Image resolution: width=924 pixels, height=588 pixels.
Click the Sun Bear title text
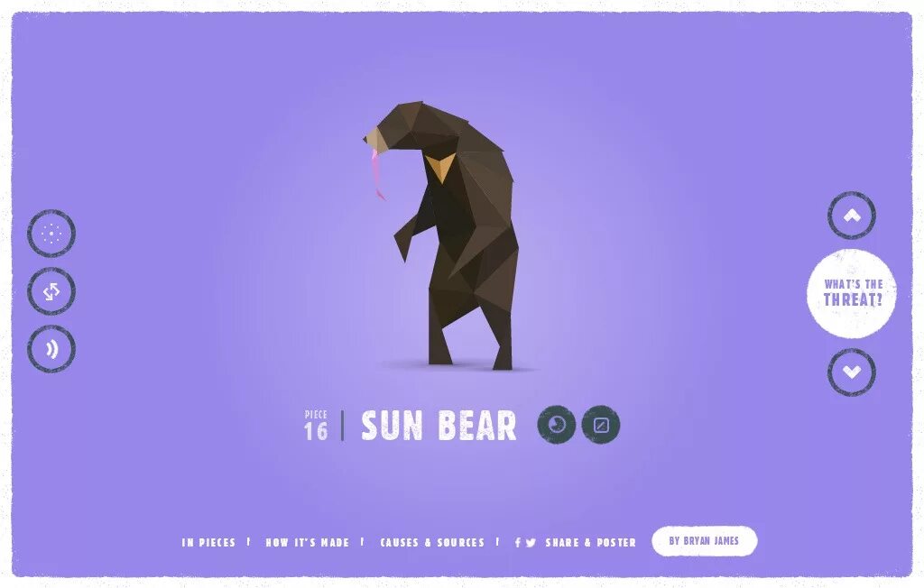click(439, 425)
